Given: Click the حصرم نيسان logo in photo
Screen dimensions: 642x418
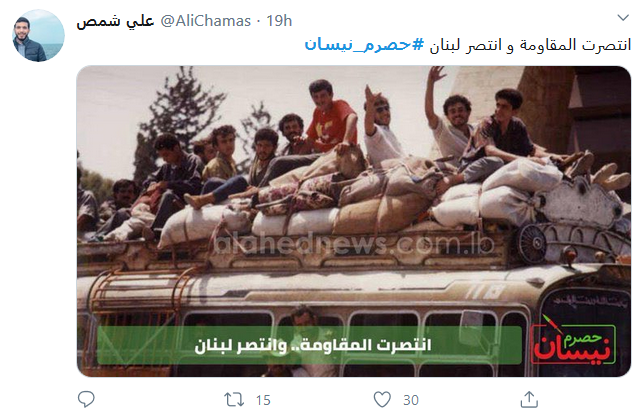Looking at the screenshot, I should click(573, 343).
